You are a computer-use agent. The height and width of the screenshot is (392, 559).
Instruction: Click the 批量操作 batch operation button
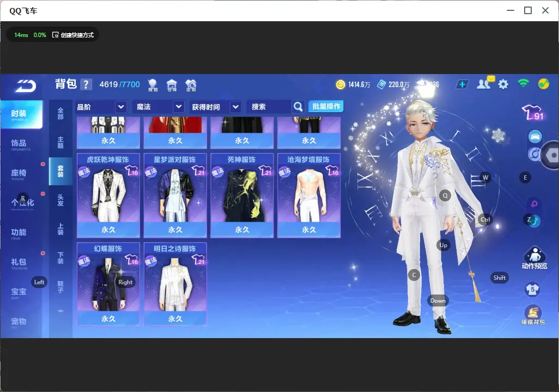point(326,106)
